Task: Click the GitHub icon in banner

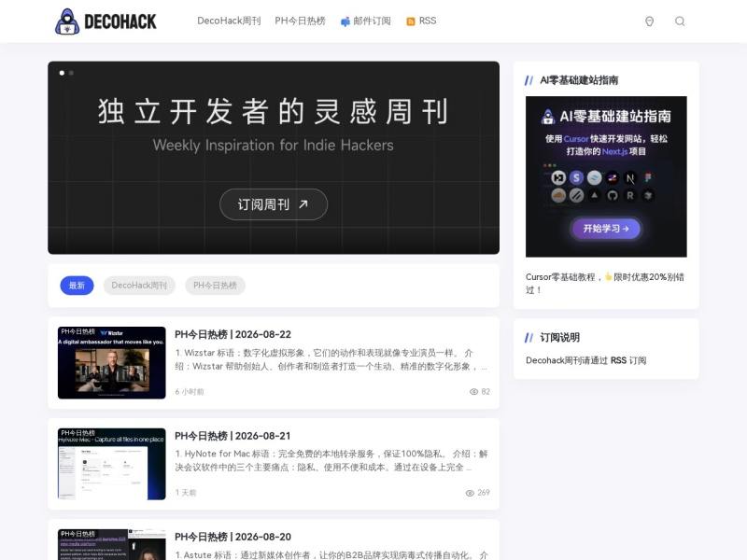Action: click(613, 195)
